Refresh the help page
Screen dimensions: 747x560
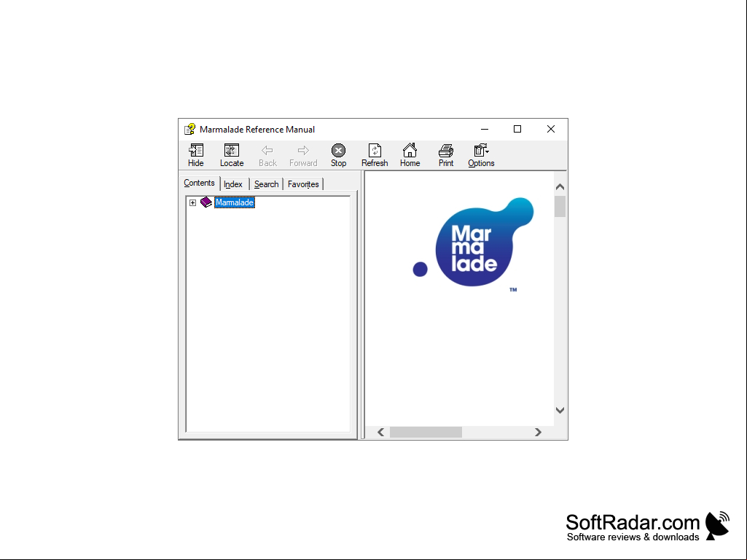pos(375,155)
